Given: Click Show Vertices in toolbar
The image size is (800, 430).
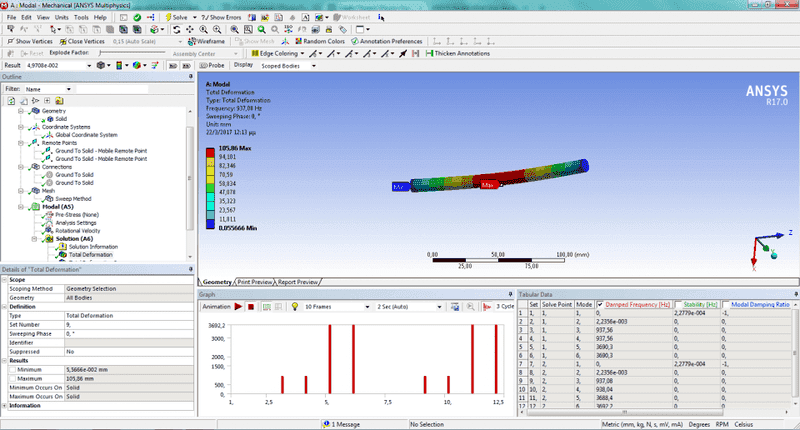Looking at the screenshot, I should [x=31, y=41].
